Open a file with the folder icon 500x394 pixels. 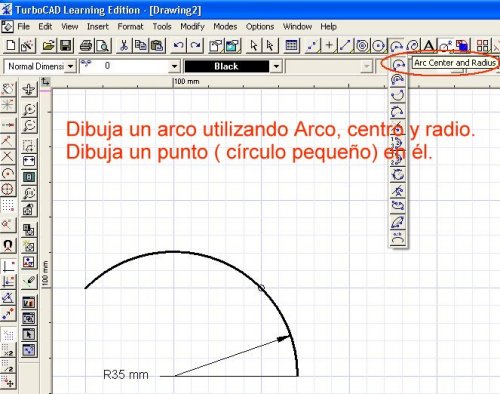coord(49,45)
